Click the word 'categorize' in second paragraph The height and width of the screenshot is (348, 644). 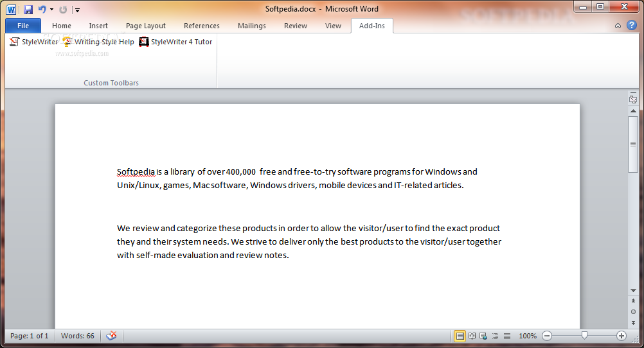(196, 228)
